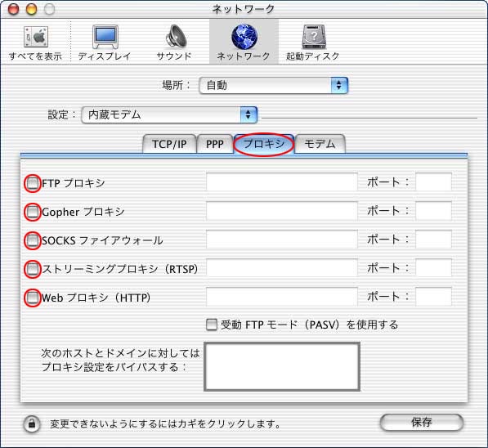The image size is (488, 448).
Task: Enable the FTP プロキシ checkbox
Action: click(33, 183)
